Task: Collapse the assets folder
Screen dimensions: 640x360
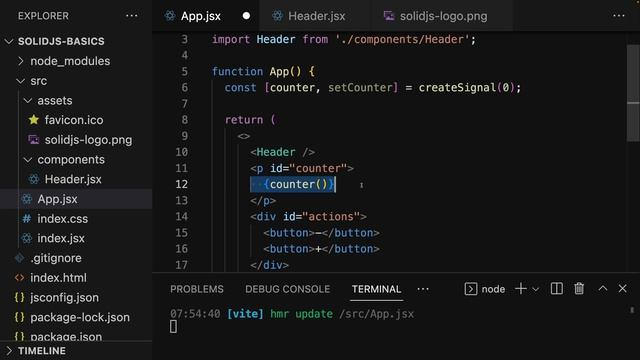Action: point(28,100)
